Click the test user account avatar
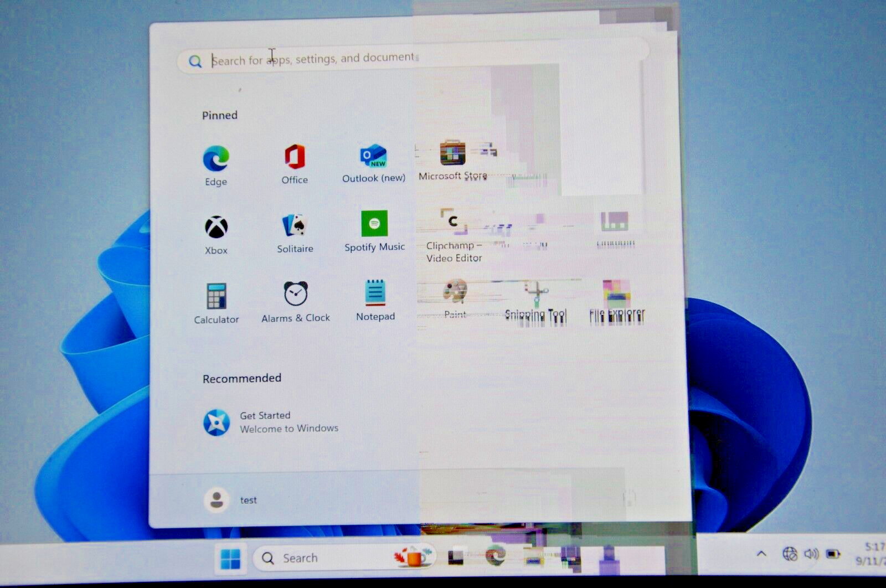 [217, 500]
